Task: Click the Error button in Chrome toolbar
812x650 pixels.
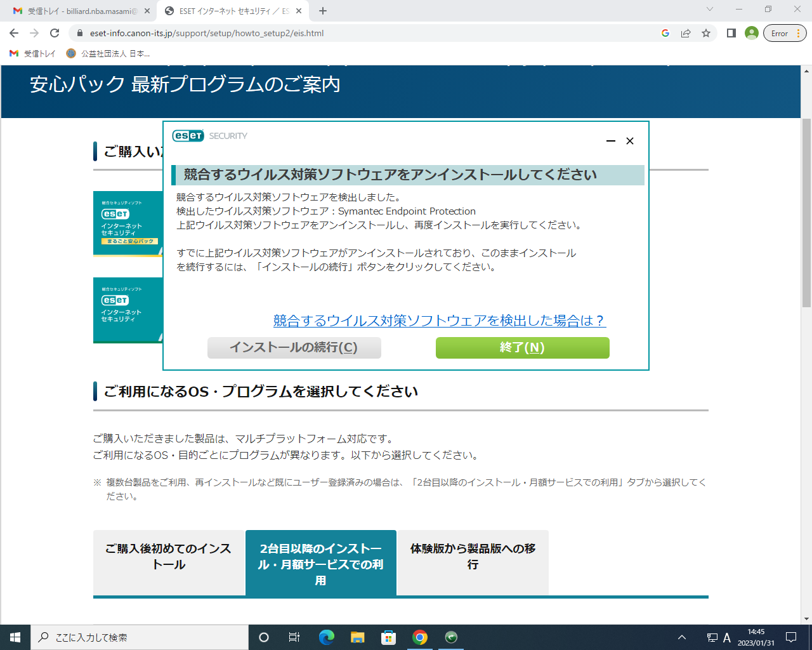Action: pos(785,33)
